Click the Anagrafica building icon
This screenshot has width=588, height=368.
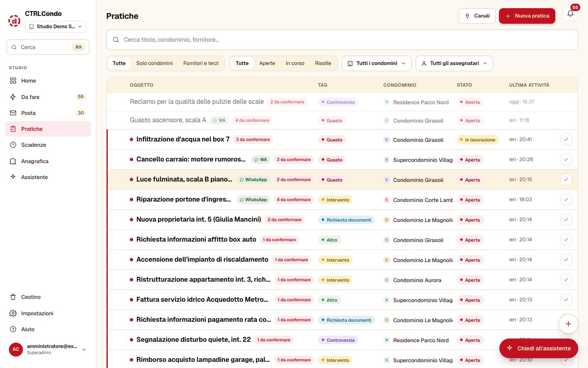[x=13, y=161]
